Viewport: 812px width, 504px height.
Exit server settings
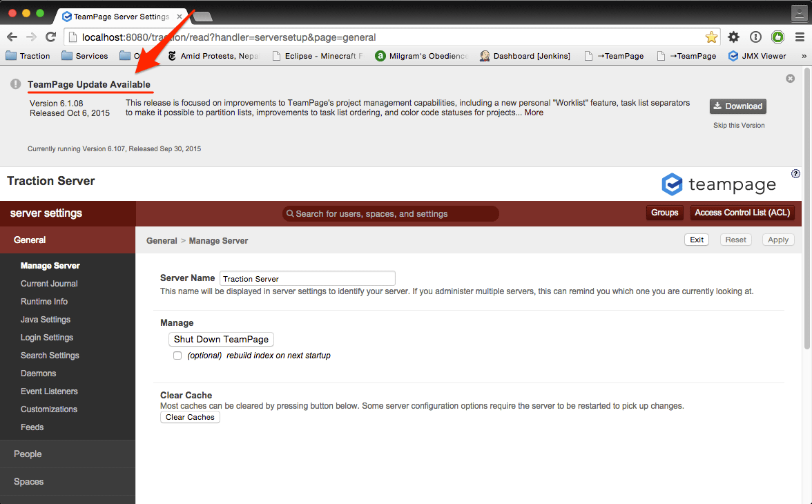point(697,240)
